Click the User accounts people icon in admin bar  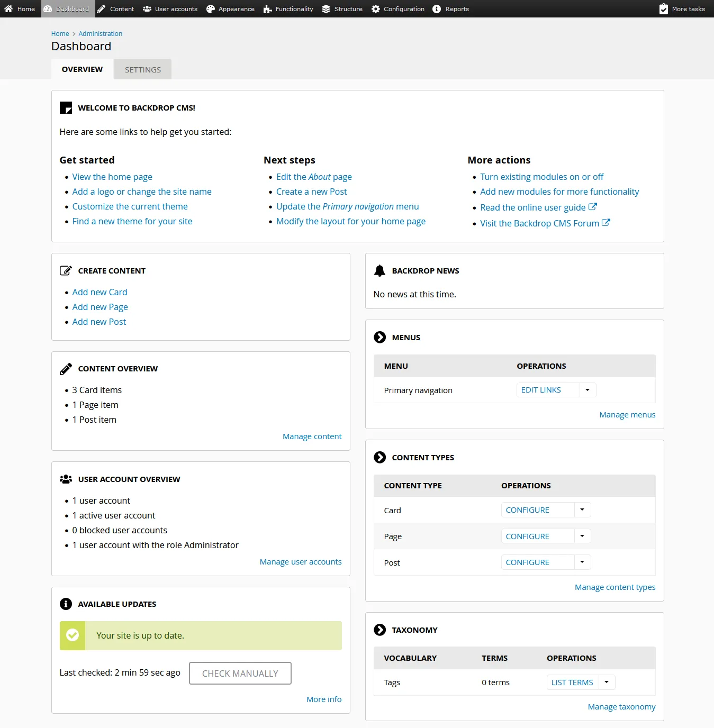pyautogui.click(x=147, y=8)
